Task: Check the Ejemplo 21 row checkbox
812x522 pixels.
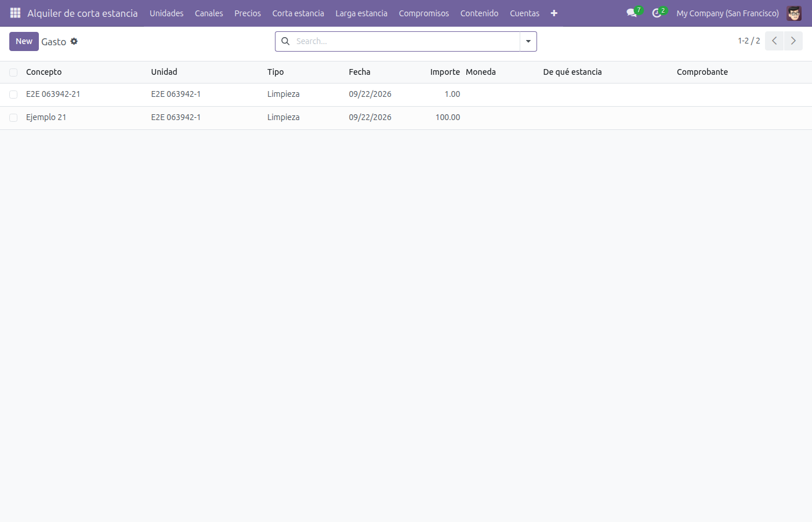Action: (x=13, y=118)
